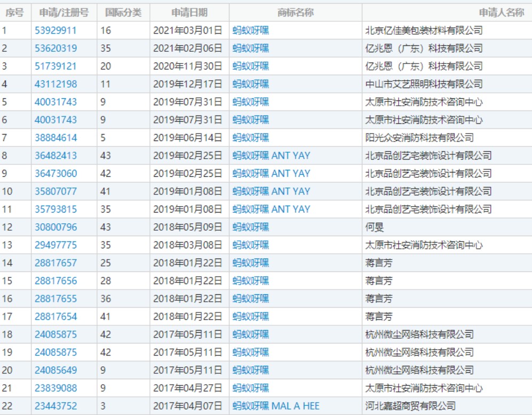This screenshot has height=415, width=532.
Task: Open application number 38884614
Action: click(55, 138)
